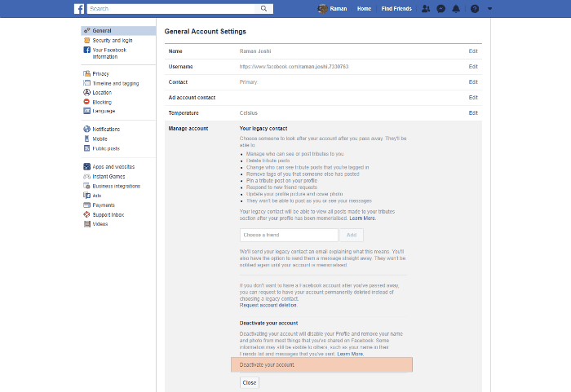
Task: Click the red Blocking icon
Action: 86,102
